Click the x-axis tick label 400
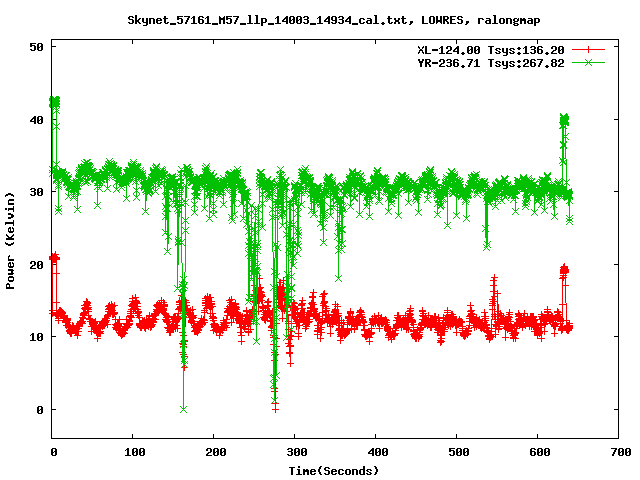This screenshot has width=640, height=480. [377, 452]
